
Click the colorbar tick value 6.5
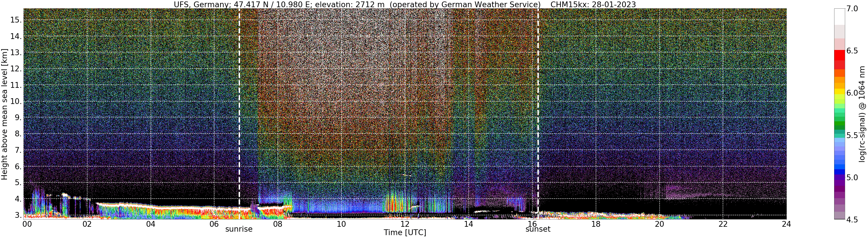852,51
